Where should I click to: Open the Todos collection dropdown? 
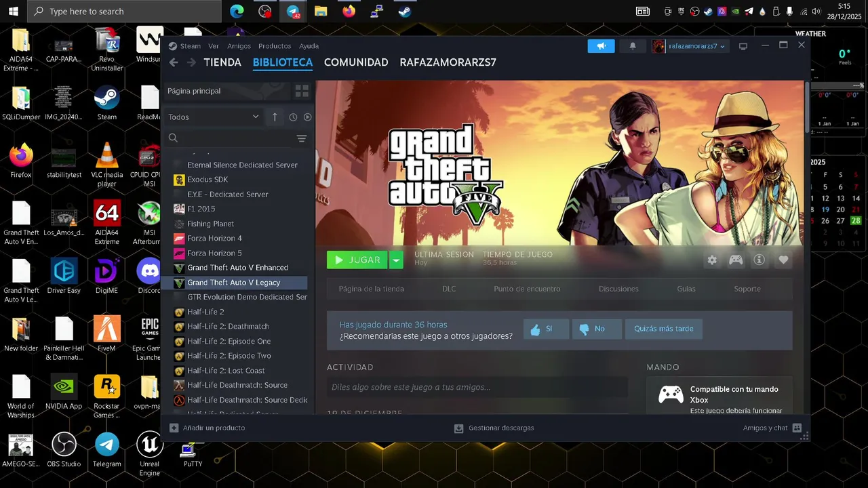click(213, 117)
